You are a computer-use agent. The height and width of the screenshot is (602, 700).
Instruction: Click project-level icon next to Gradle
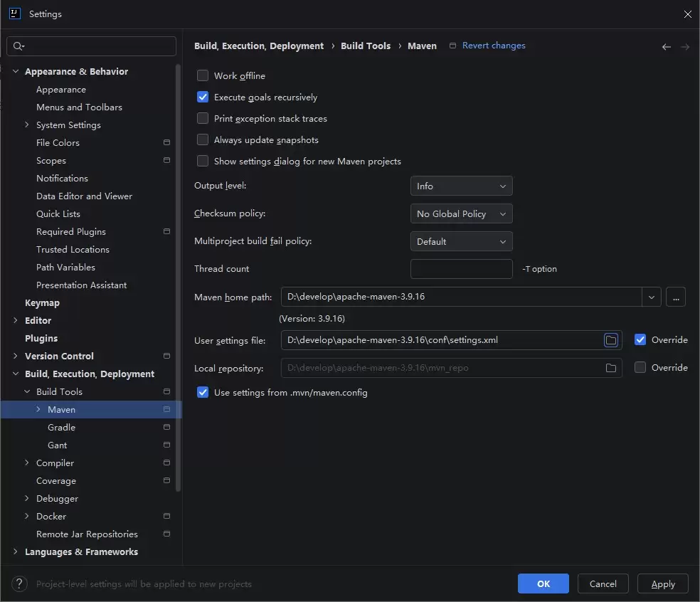click(166, 428)
